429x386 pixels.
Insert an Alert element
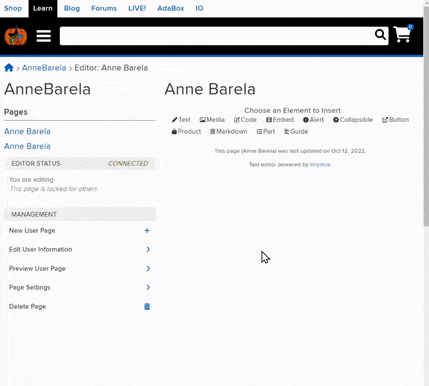313,120
